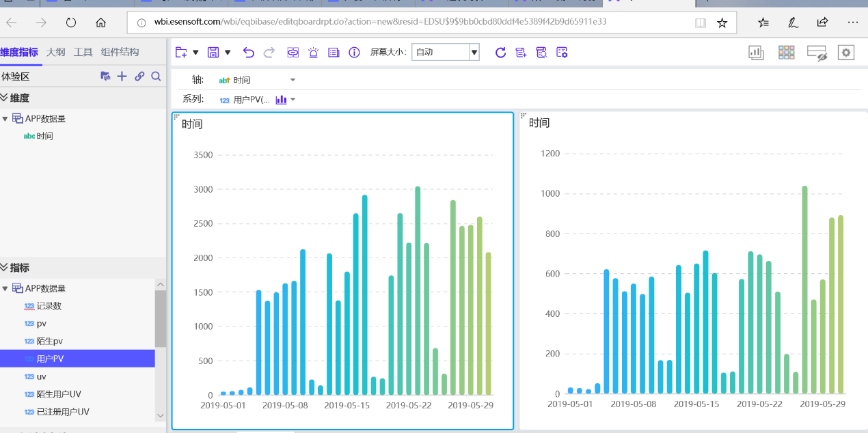Open the save options dropdown arrow
This screenshot has width=868, height=433.
point(228,53)
